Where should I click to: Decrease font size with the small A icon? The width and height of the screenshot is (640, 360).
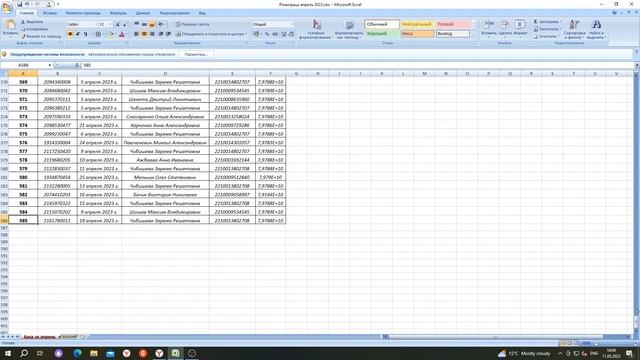pyautogui.click(x=125, y=24)
